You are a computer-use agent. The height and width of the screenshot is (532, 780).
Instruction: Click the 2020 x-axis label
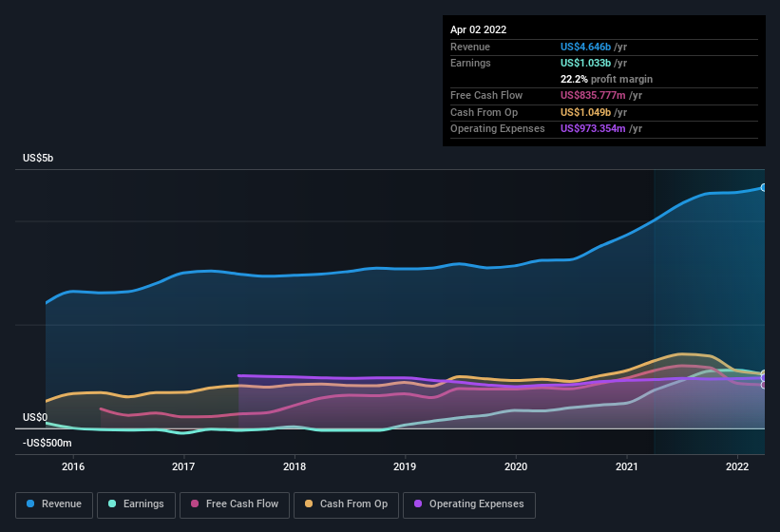coord(516,466)
